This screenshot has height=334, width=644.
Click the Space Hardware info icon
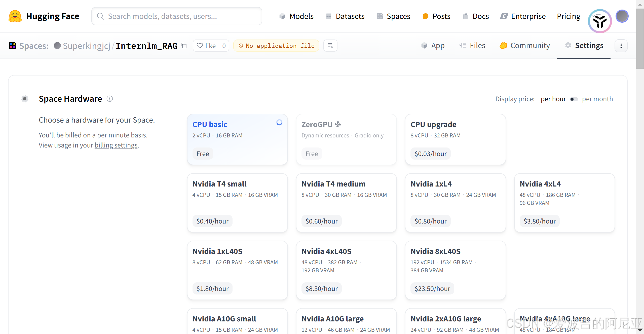pos(109,99)
